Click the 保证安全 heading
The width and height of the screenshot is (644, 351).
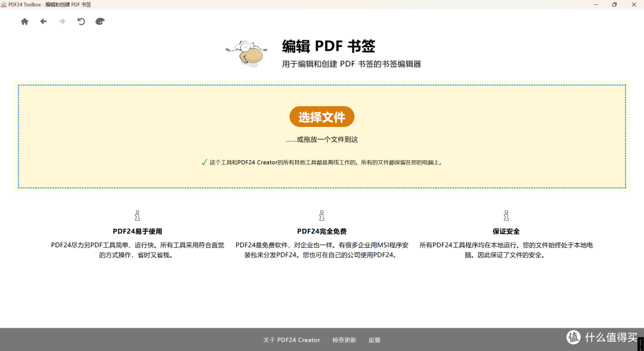(x=506, y=232)
